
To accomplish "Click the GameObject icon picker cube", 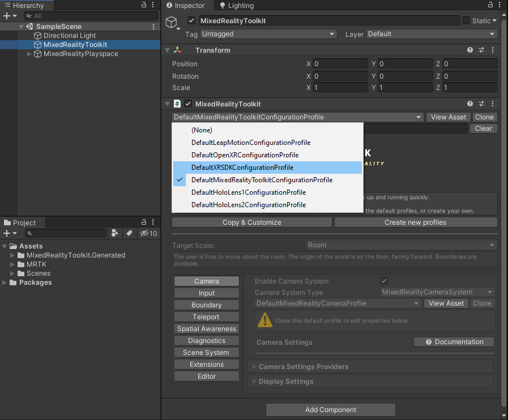I will point(172,22).
